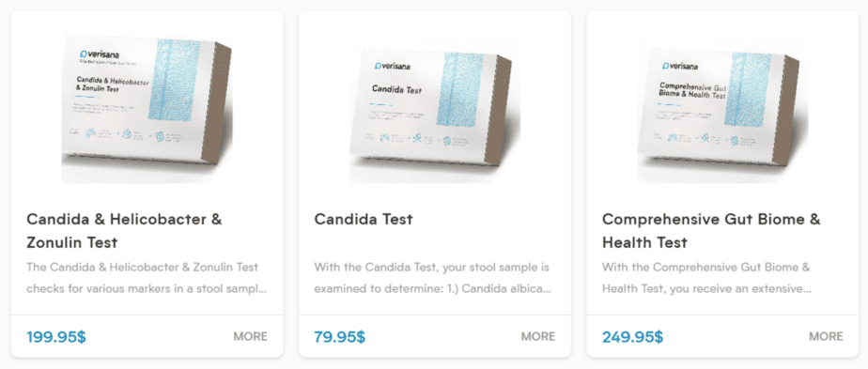This screenshot has width=868, height=369.
Task: Open the Candida & Helicobacter & Zonulin Test title
Action: click(125, 231)
